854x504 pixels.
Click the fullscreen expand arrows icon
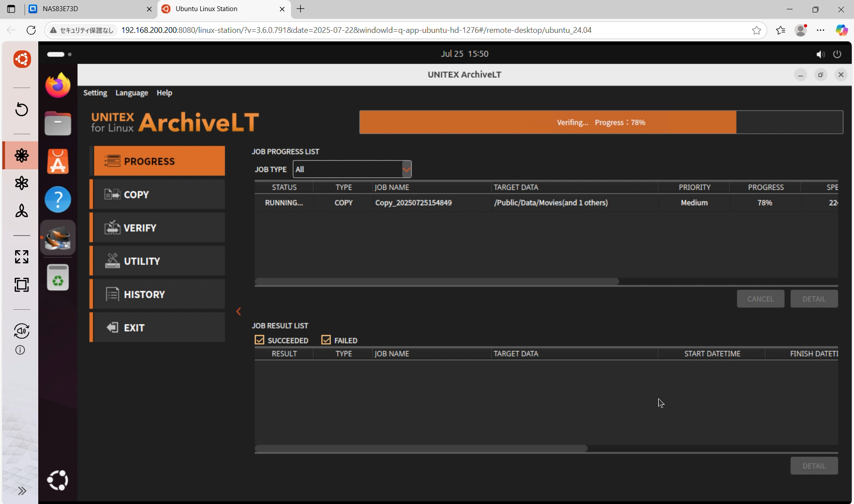[21, 256]
